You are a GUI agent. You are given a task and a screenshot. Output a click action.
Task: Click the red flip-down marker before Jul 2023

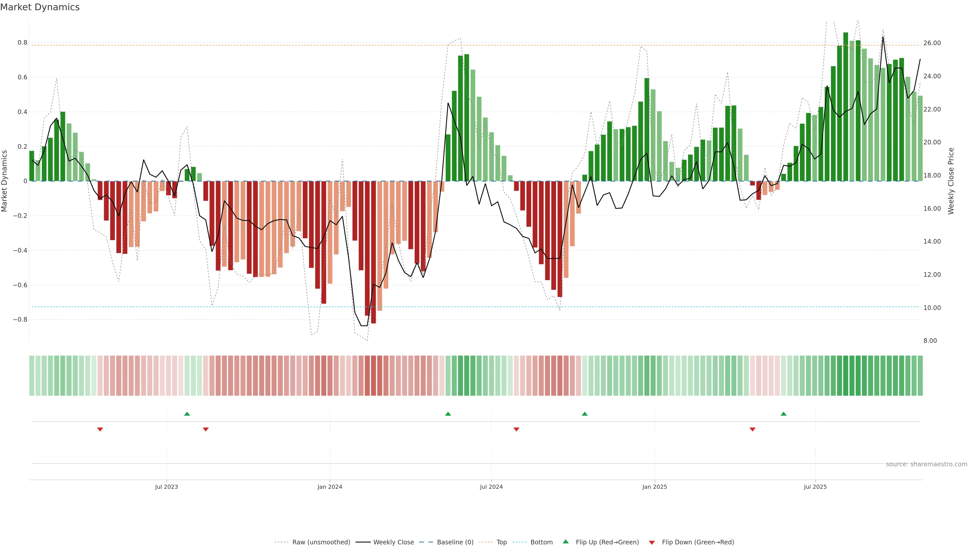pos(100,429)
